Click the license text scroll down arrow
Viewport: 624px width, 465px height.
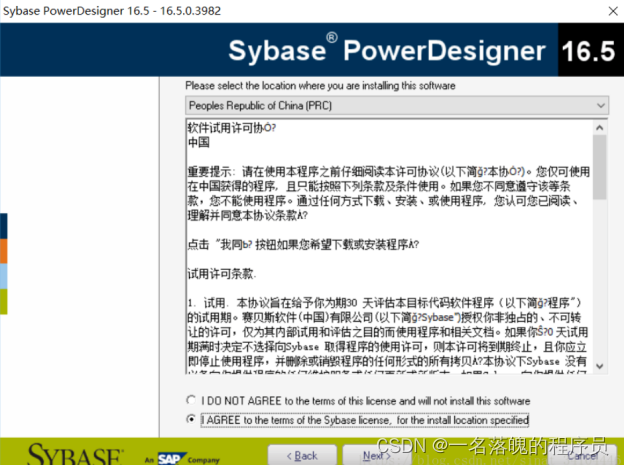(600, 366)
